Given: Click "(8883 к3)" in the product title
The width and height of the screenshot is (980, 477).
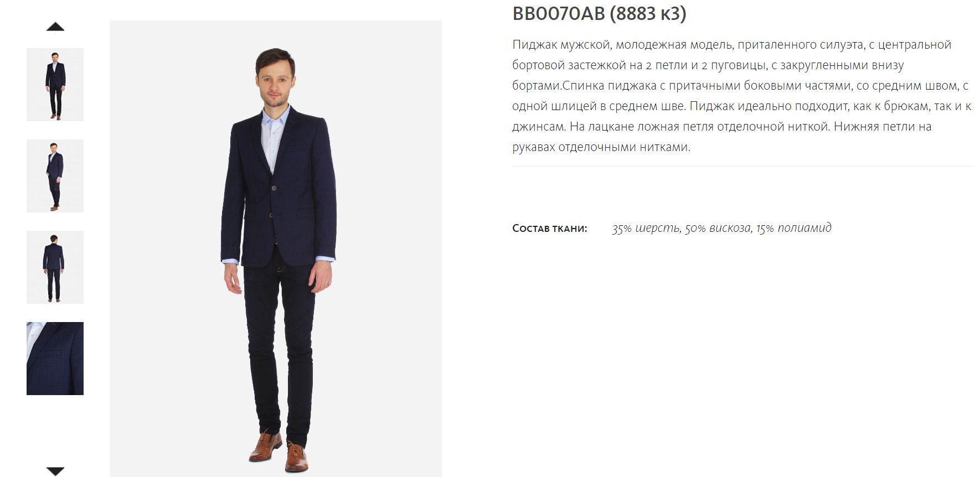Looking at the screenshot, I should click(648, 14).
